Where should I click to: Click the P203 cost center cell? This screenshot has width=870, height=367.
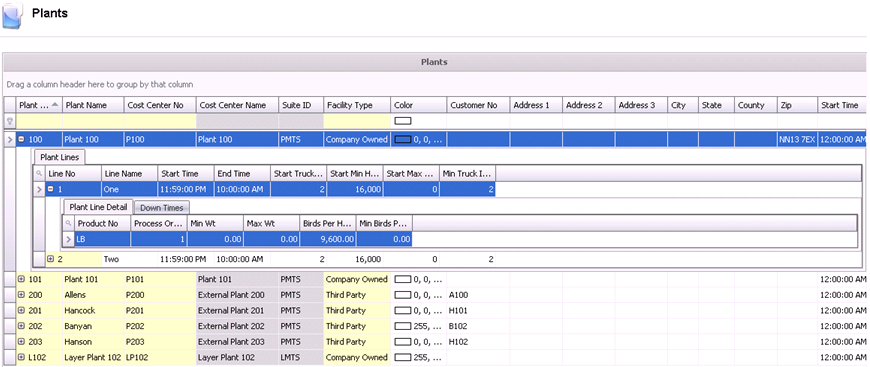point(160,341)
